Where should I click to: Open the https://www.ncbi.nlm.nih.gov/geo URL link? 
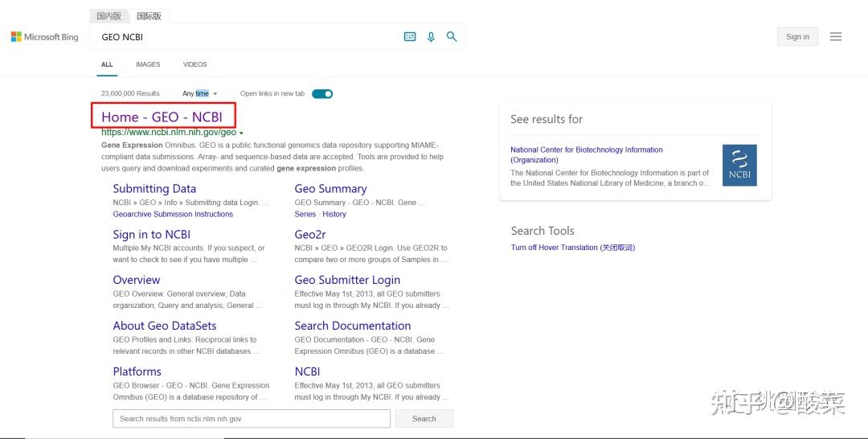[169, 133]
